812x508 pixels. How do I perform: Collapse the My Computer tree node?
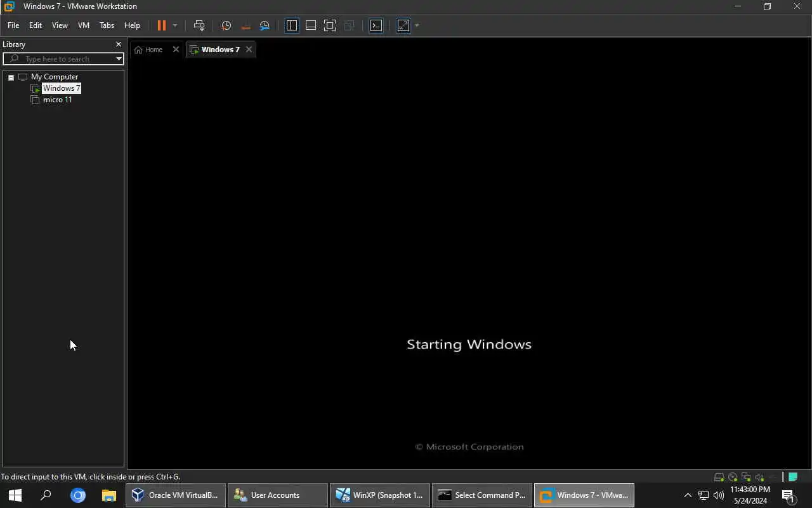click(x=11, y=77)
